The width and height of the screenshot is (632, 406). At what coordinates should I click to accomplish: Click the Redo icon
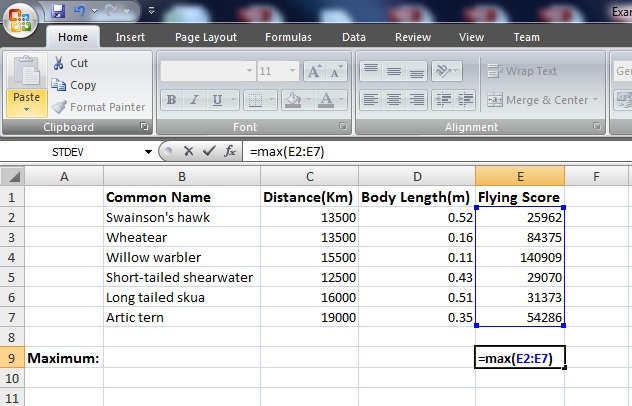111,10
